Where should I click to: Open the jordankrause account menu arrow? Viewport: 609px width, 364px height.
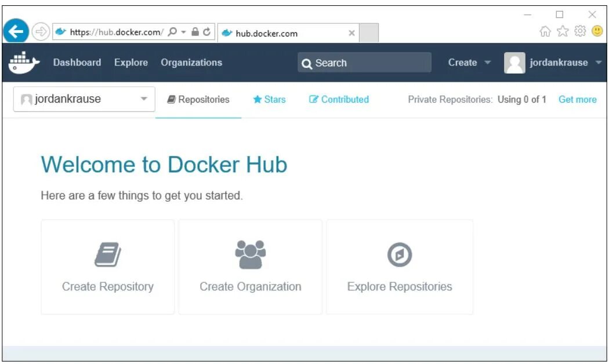coord(598,63)
